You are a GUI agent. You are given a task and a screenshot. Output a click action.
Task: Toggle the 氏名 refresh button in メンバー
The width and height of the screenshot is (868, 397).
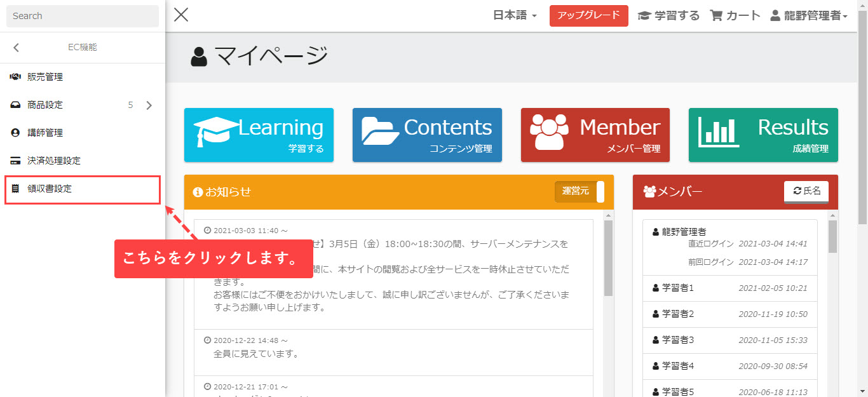pyautogui.click(x=806, y=191)
